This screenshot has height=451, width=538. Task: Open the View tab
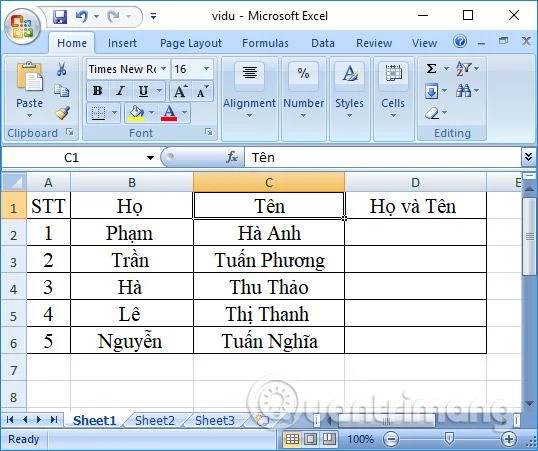coord(424,43)
